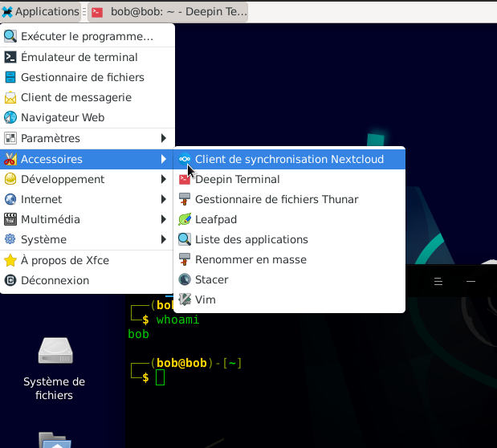The image size is (497, 448).
Task: Click the Liste des applications magnifier icon
Action: pyautogui.click(x=185, y=239)
